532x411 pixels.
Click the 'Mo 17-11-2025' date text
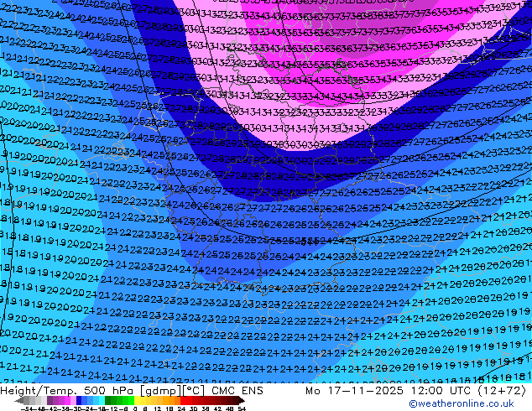click(x=355, y=391)
